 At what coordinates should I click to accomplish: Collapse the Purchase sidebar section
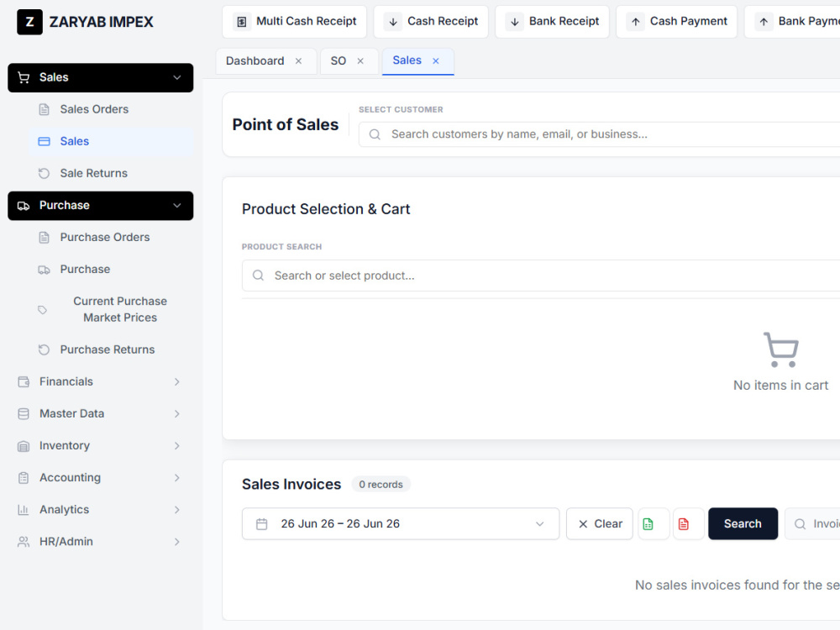[176, 206]
